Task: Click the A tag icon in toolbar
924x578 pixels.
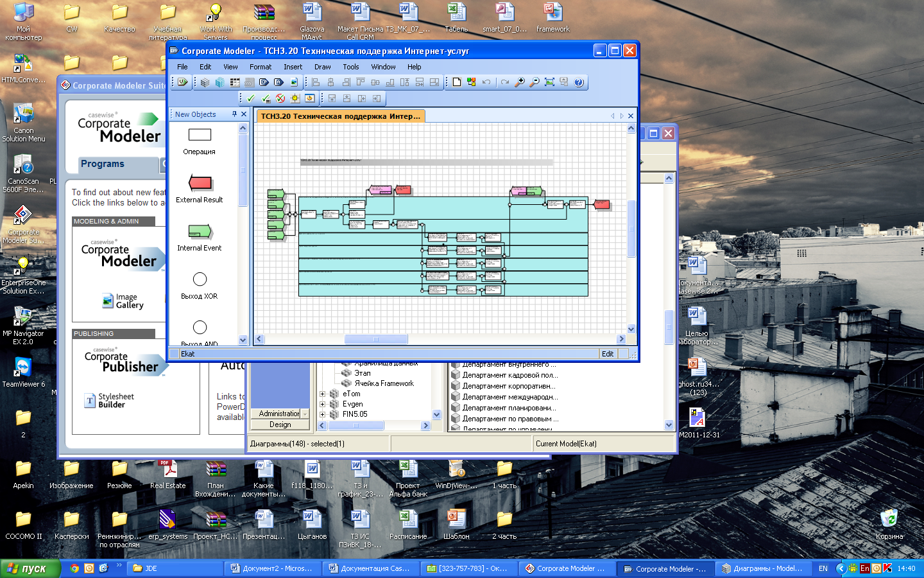Action: [x=278, y=82]
